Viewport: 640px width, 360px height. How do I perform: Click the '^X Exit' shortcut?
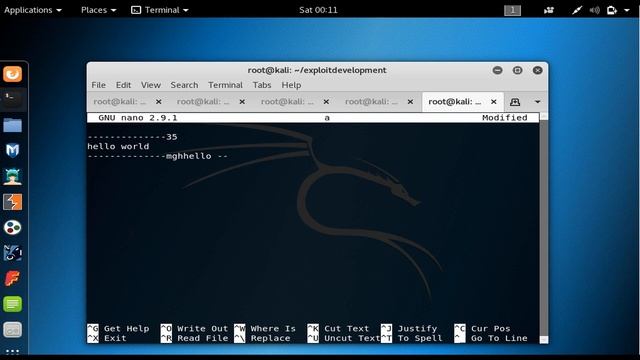coord(107,338)
